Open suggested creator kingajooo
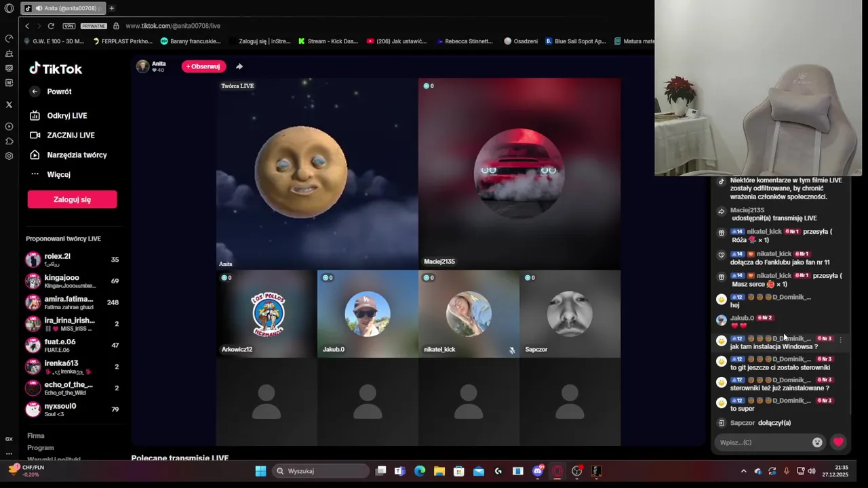 tap(72, 281)
